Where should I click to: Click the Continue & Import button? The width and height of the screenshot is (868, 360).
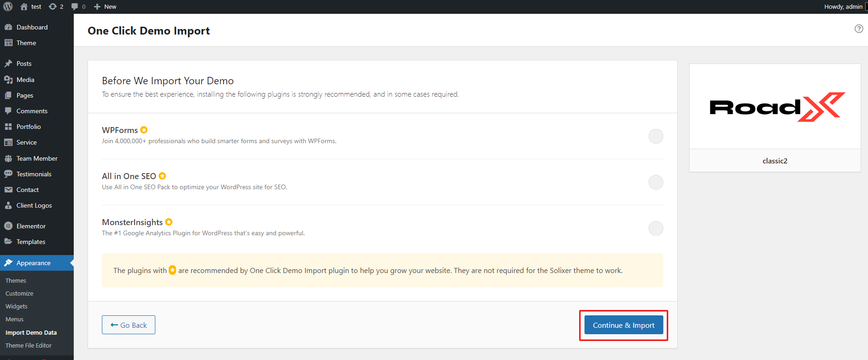pos(623,325)
